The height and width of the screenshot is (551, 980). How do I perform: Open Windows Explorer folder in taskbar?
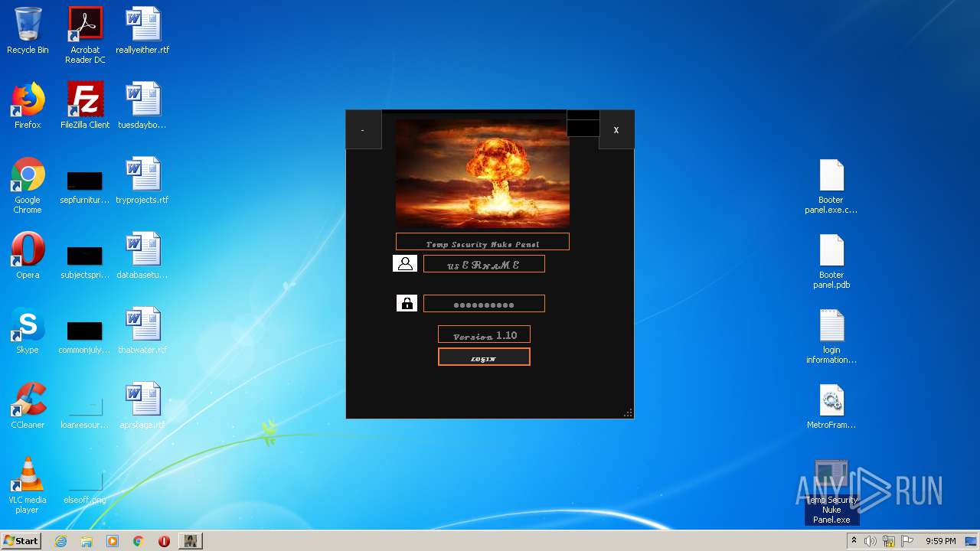87,541
